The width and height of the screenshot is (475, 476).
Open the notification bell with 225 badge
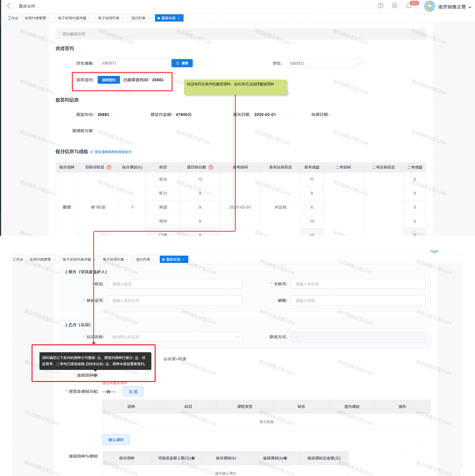tap(409, 6)
